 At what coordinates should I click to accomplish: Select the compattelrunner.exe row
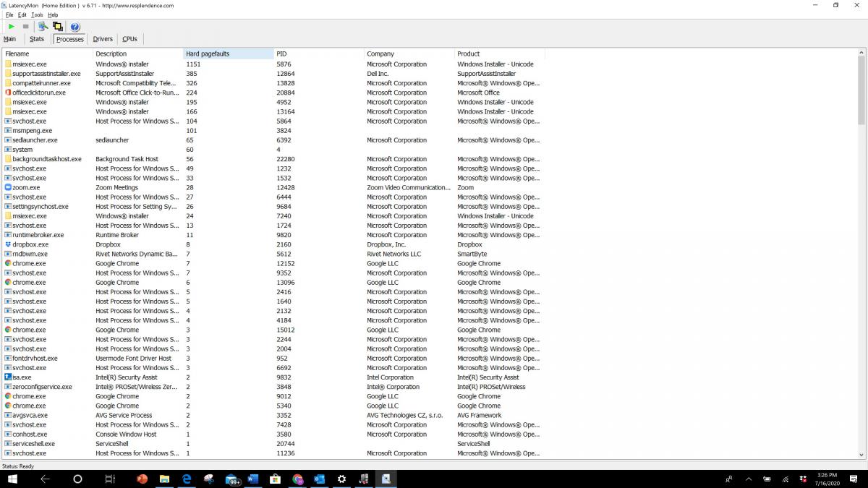274,83
